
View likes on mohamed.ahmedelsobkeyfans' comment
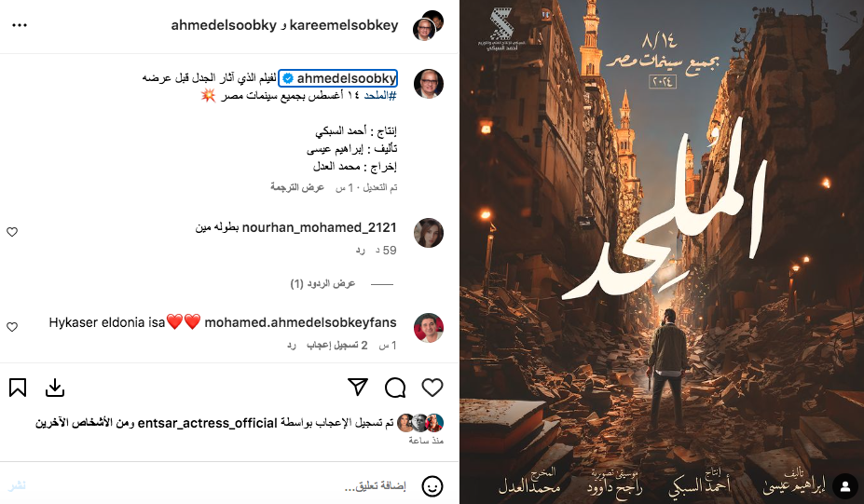click(x=336, y=346)
